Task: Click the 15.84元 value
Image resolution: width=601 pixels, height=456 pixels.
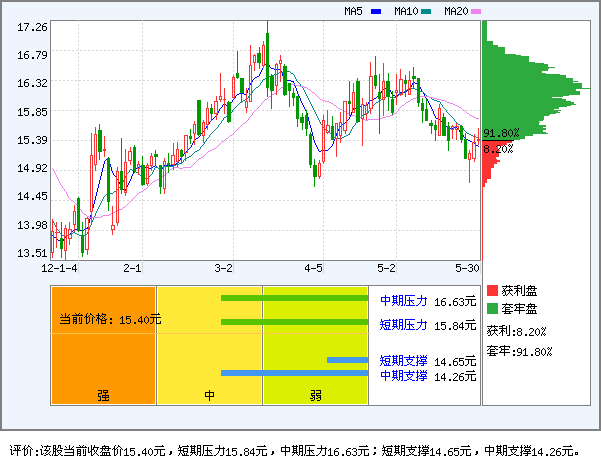Action: tap(455, 326)
